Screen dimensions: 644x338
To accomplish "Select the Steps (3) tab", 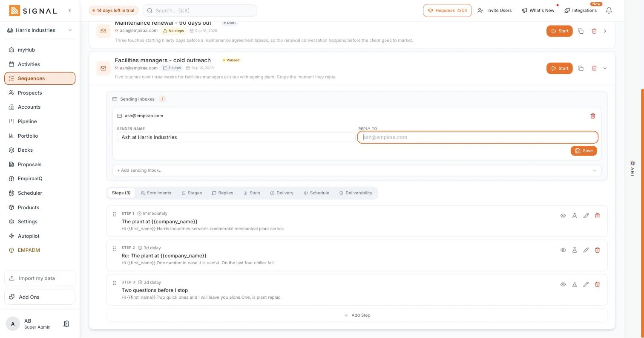I will 121,193.
